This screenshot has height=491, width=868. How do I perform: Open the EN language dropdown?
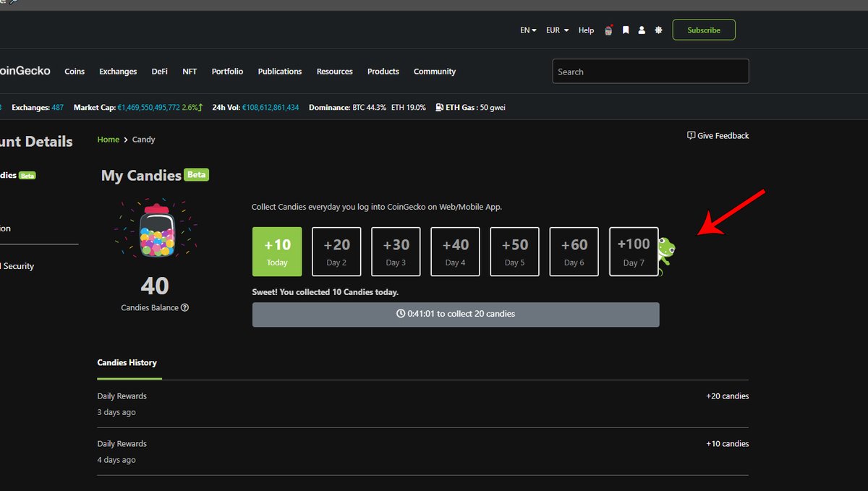[x=528, y=30]
